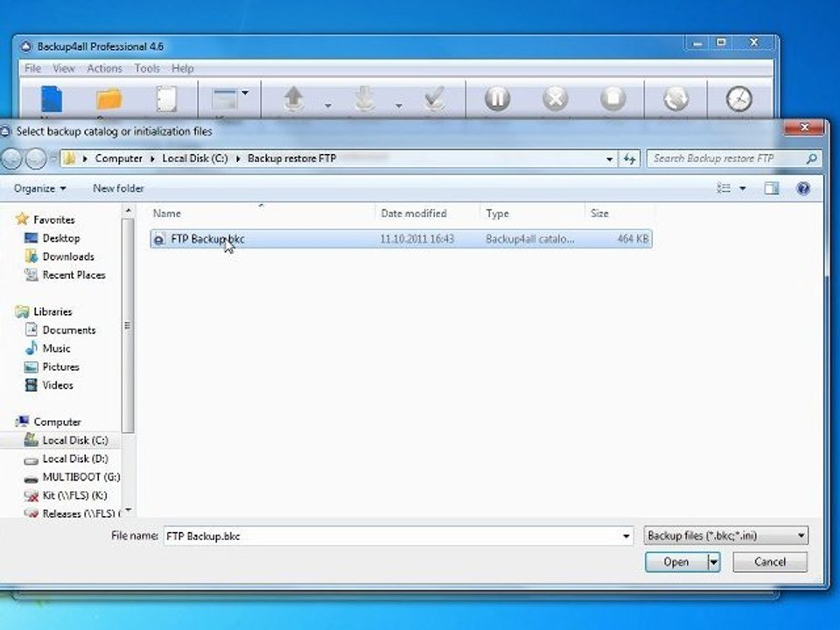Open the Backup files (*.bkc;*.ini) filter dropdown
Viewport: 840px width, 630px height.
[726, 535]
